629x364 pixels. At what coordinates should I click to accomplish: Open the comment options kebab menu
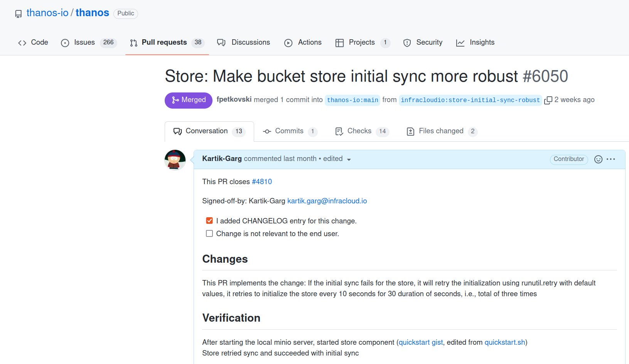(611, 159)
